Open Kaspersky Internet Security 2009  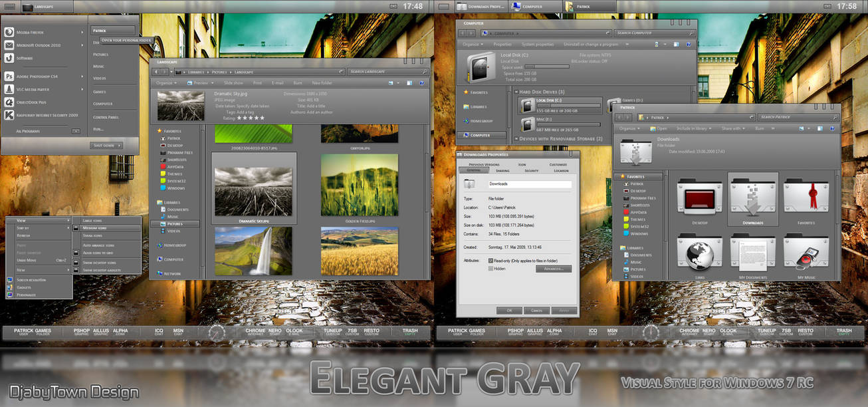pyautogui.click(x=45, y=115)
